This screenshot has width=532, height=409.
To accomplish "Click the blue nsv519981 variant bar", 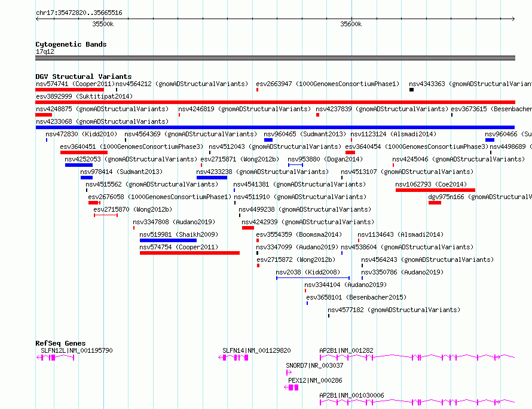I will point(169,240).
